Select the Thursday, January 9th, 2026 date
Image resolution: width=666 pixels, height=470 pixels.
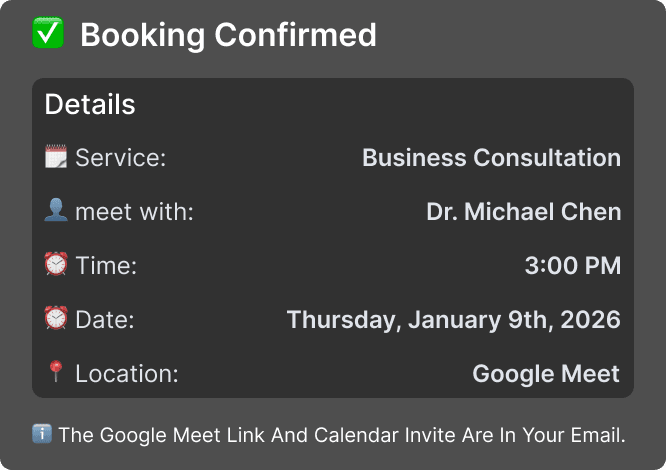(453, 320)
